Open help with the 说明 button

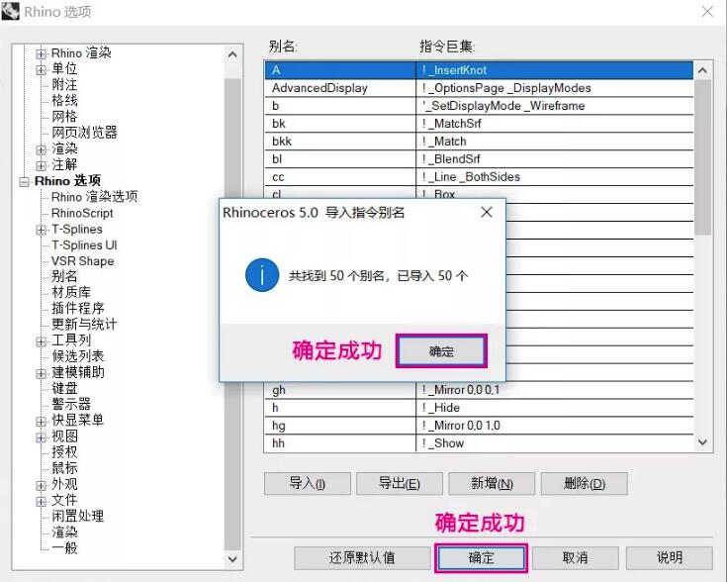pyautogui.click(x=670, y=557)
